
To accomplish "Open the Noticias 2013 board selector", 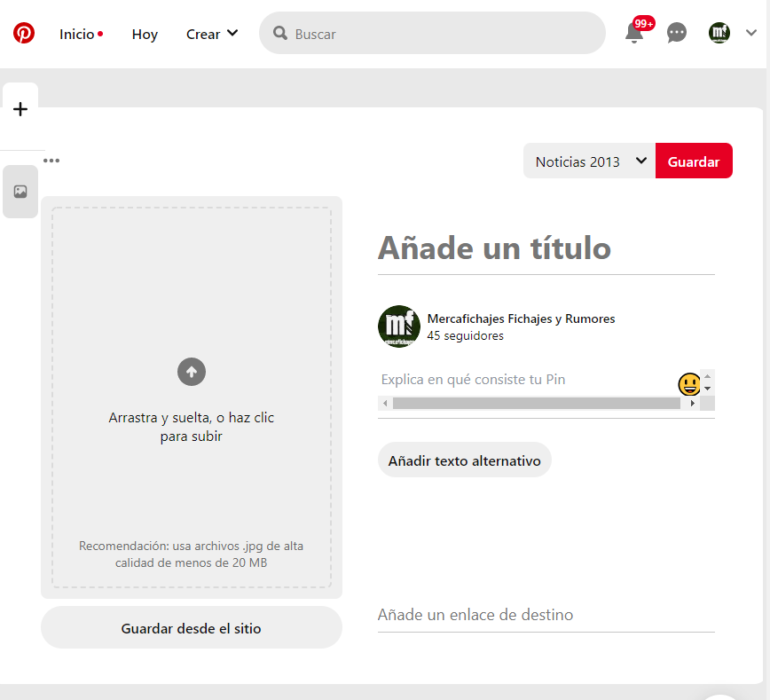I will [589, 161].
